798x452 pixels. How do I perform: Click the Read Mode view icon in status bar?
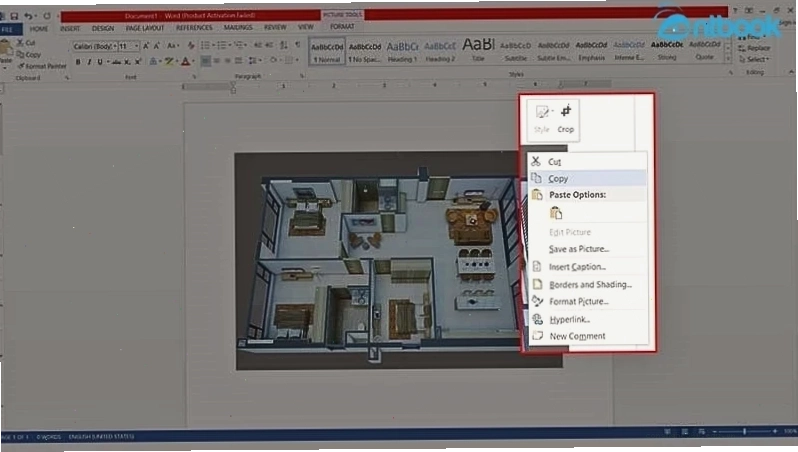click(x=667, y=432)
